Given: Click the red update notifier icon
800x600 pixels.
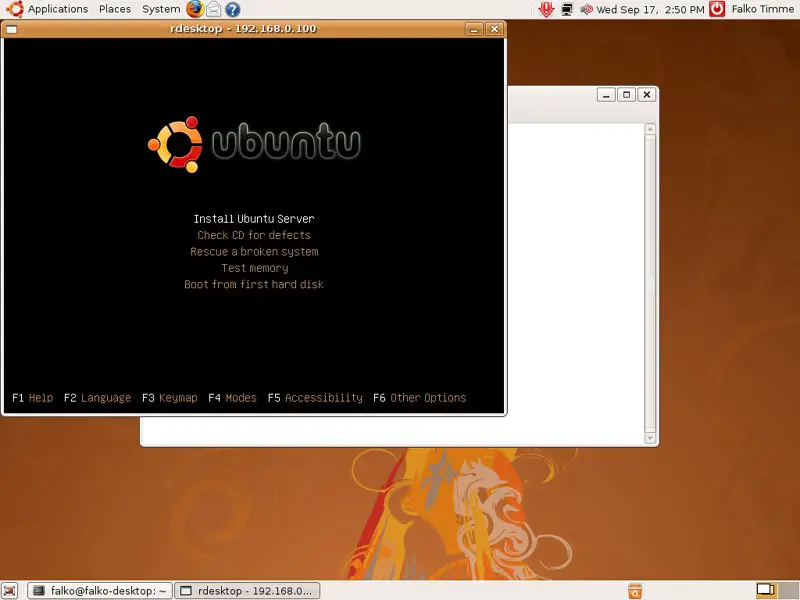Looking at the screenshot, I should tap(546, 9).
